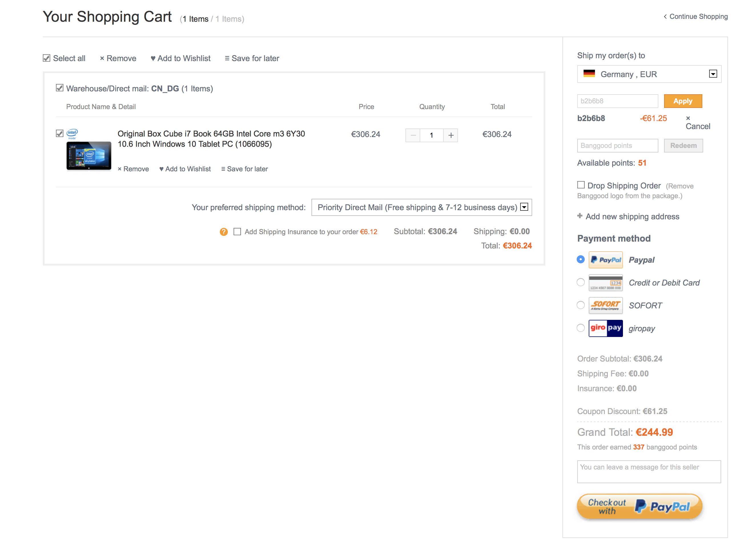Toggle the Select all checkbox
756x550 pixels.
[x=46, y=58]
